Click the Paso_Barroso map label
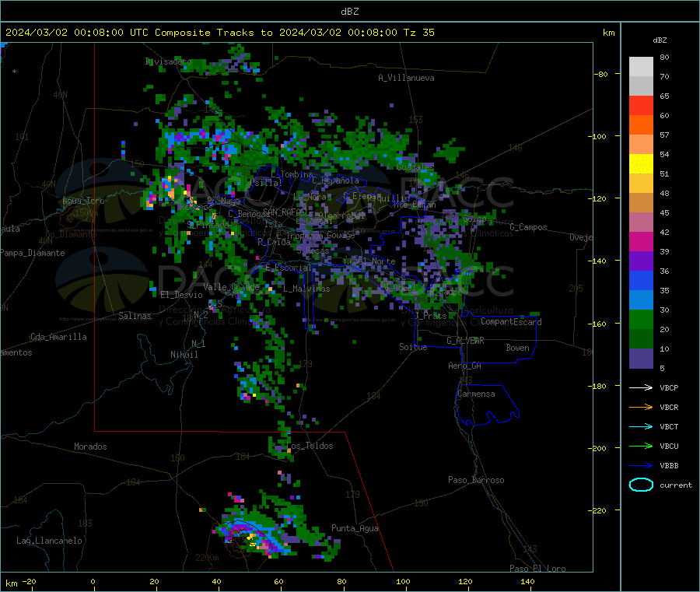700x592 pixels. (476, 480)
